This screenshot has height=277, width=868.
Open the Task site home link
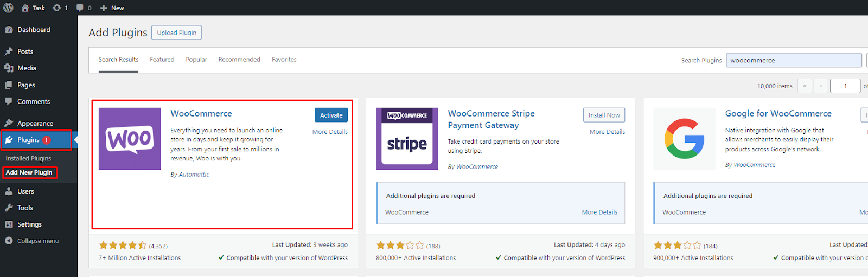pos(33,8)
